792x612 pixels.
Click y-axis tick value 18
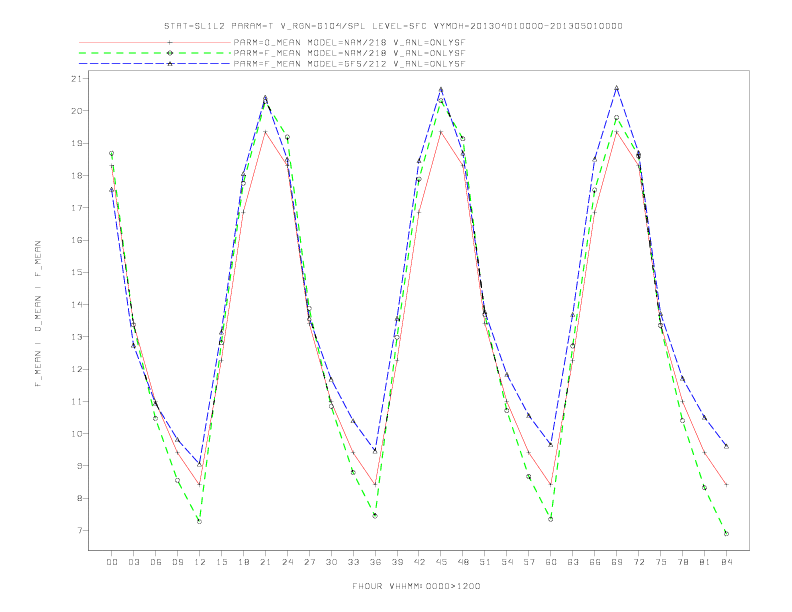click(76, 175)
